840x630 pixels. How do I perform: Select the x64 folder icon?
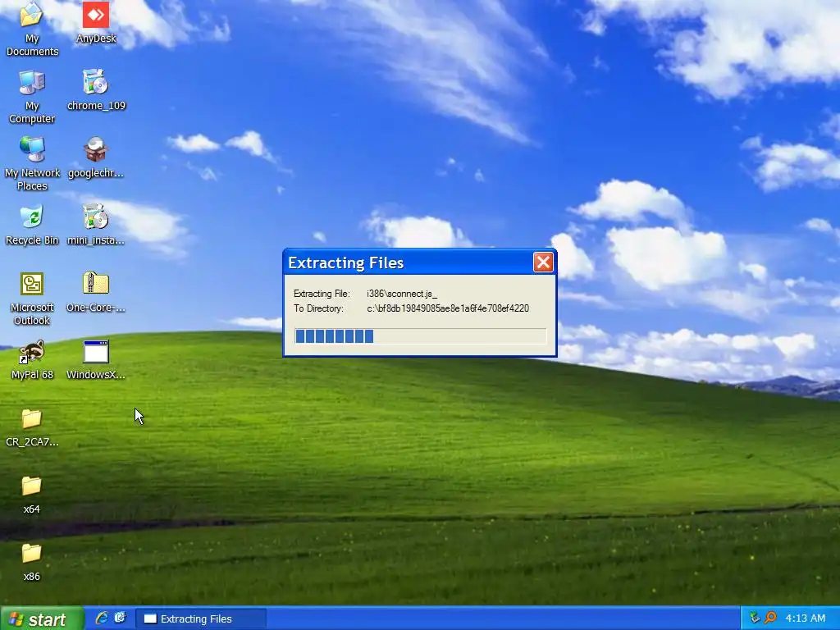pos(32,495)
